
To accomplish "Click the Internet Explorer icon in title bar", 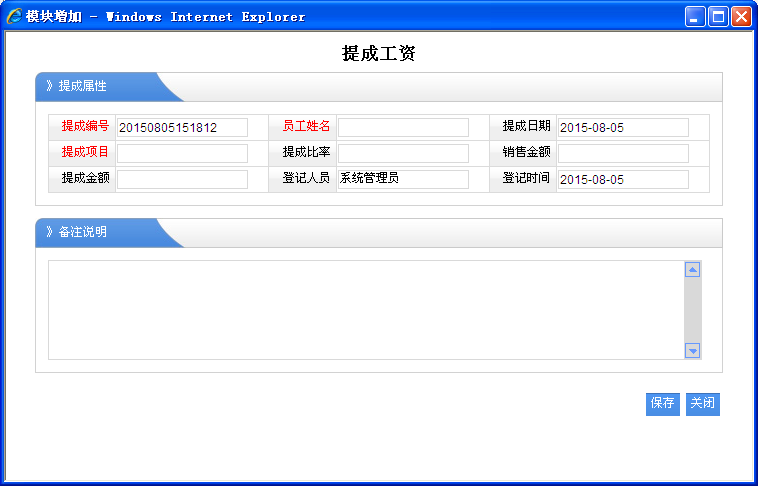I will click(14, 17).
